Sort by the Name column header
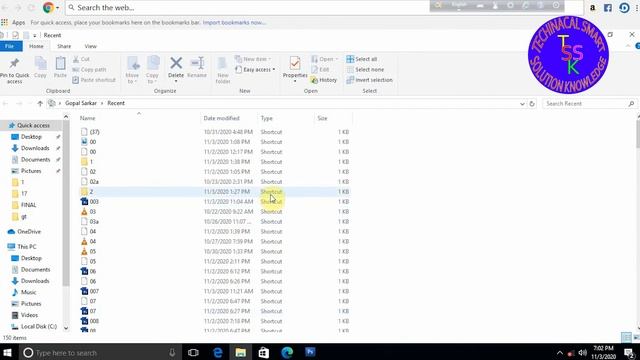This screenshot has height=360, width=640. coord(87,118)
